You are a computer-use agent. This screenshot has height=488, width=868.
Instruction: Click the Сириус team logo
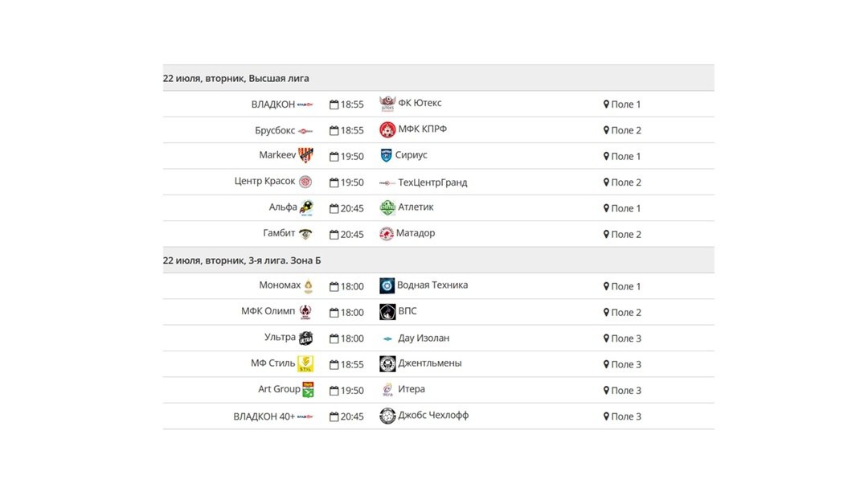[386, 155]
